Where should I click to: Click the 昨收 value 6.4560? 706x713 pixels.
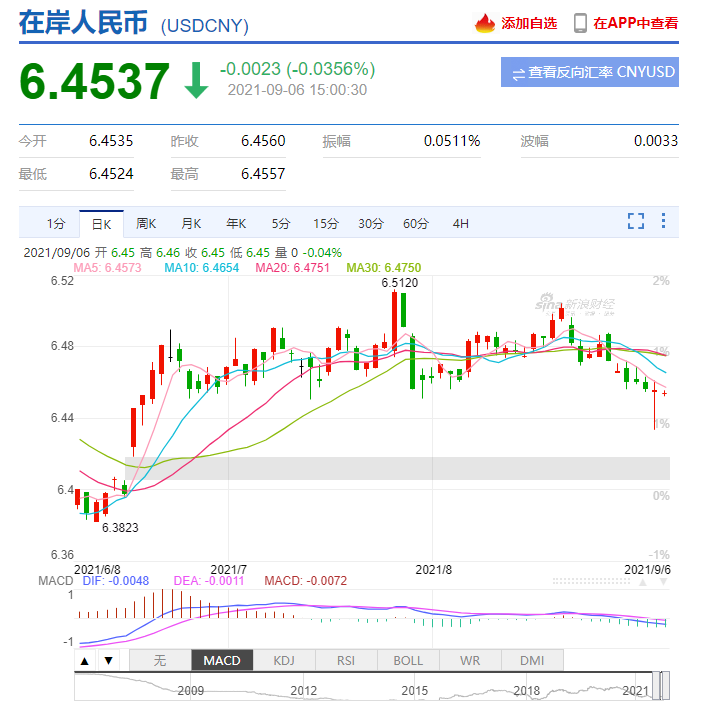263,141
